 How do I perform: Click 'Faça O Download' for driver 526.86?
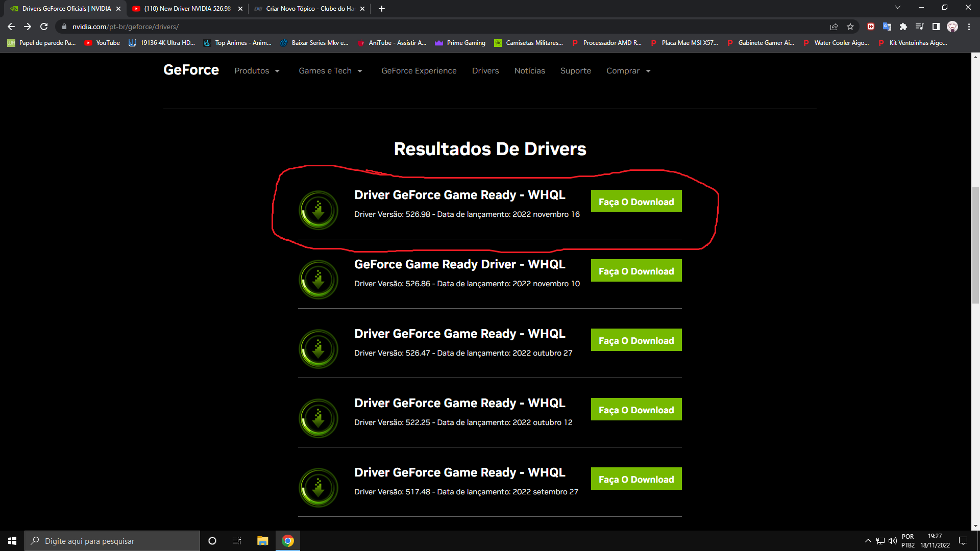coord(636,271)
